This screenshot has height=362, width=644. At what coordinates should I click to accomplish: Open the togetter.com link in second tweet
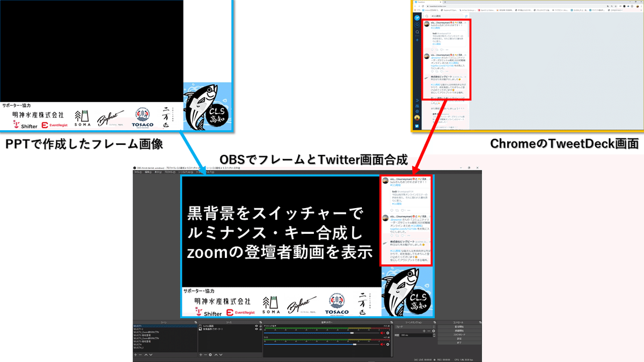442,65
